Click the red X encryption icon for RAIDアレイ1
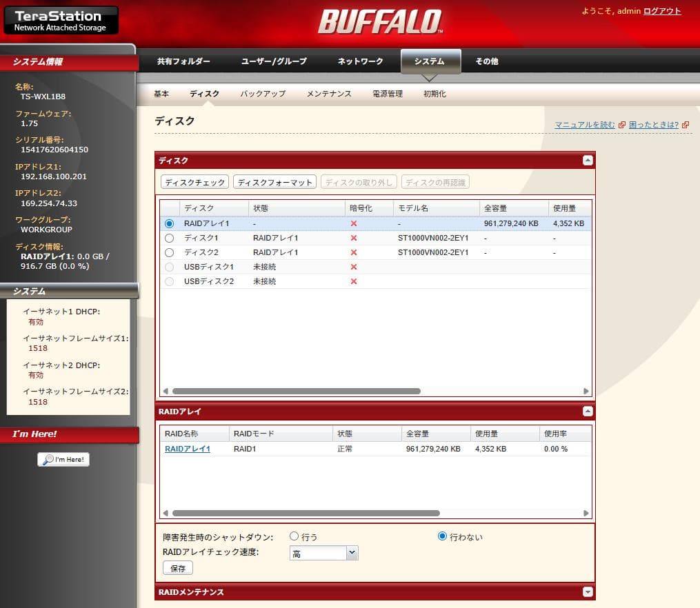 point(354,223)
